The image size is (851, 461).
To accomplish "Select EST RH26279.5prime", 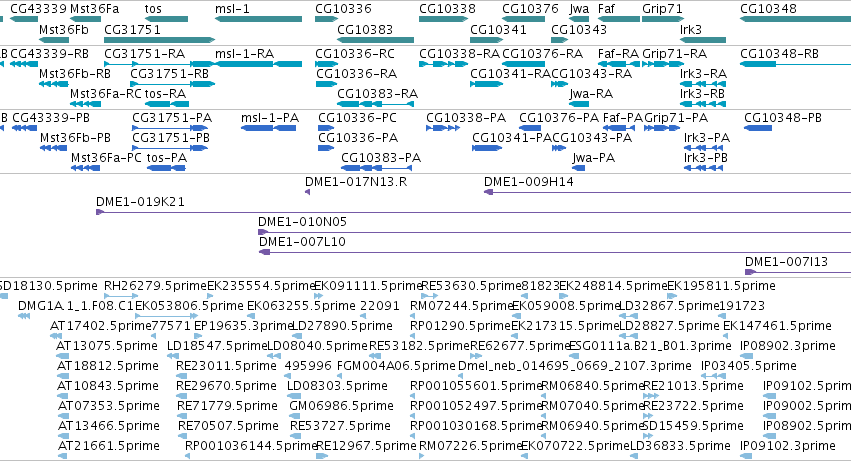I will point(121,296).
